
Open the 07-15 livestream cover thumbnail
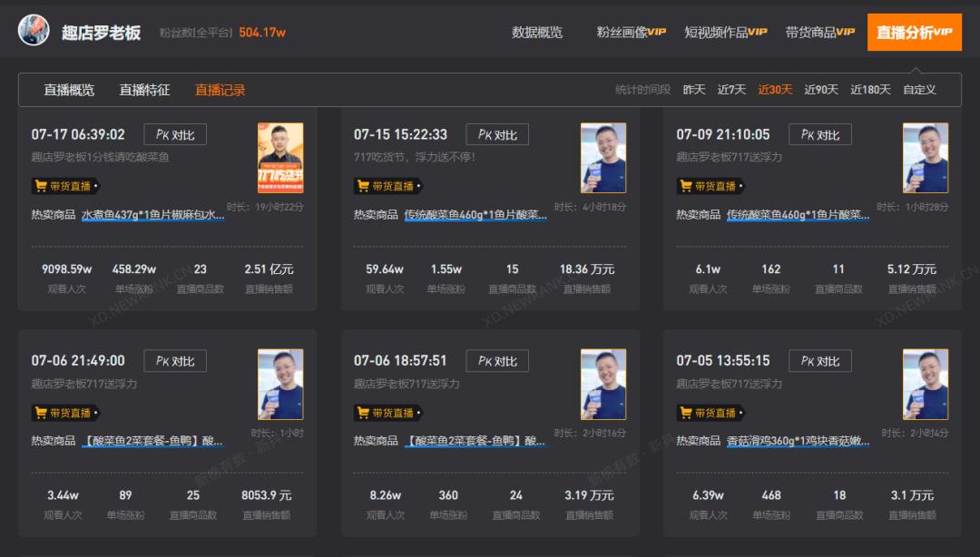[603, 158]
